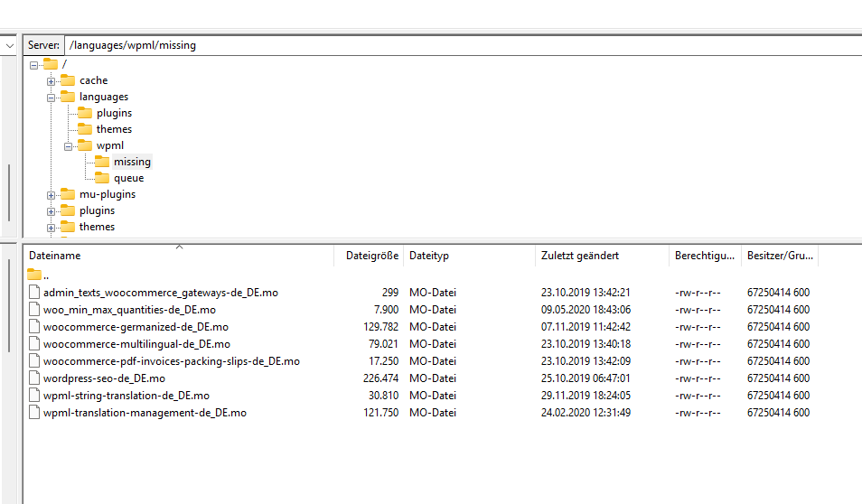Screen dimensions: 862x504
Task: Select the queue tree label
Action: coord(128,178)
